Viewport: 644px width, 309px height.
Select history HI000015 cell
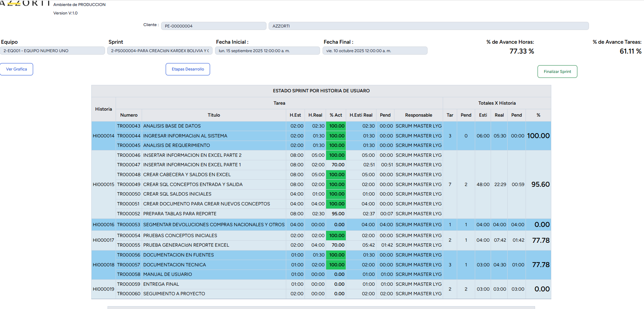click(x=104, y=185)
